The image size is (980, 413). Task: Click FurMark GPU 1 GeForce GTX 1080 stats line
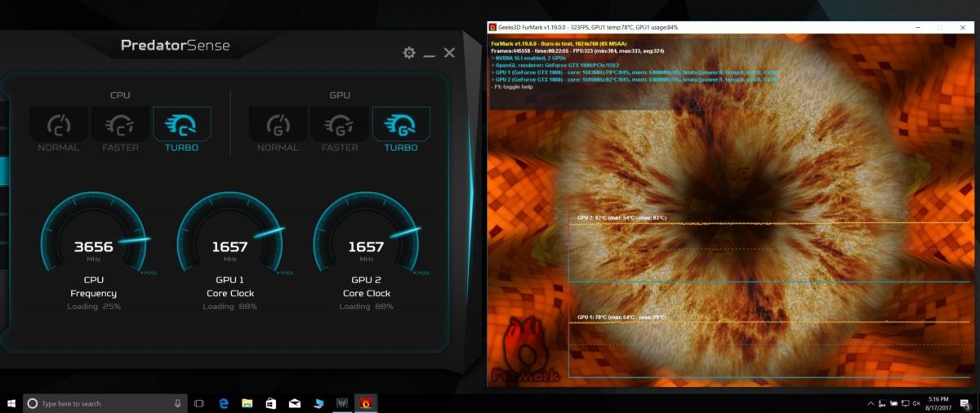[x=634, y=73]
